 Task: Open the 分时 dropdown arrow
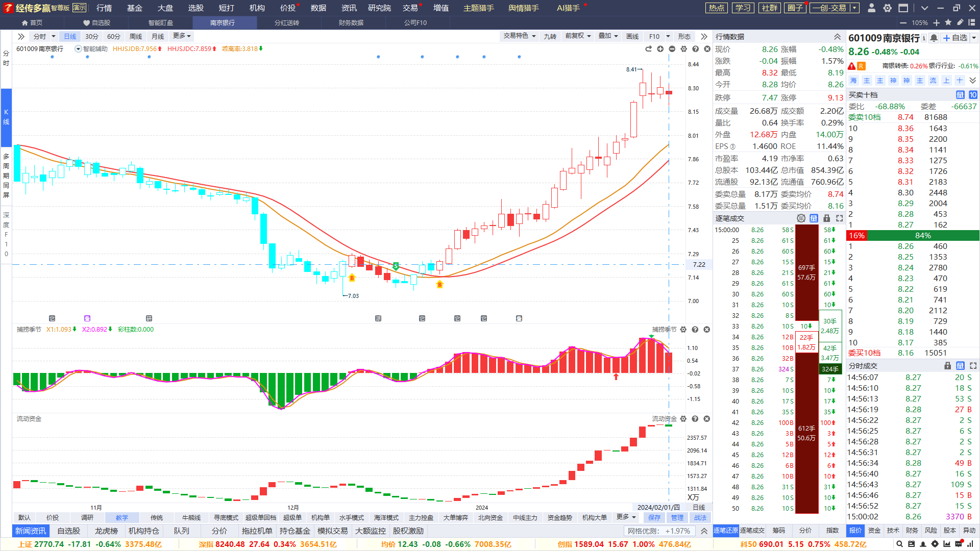coord(53,36)
